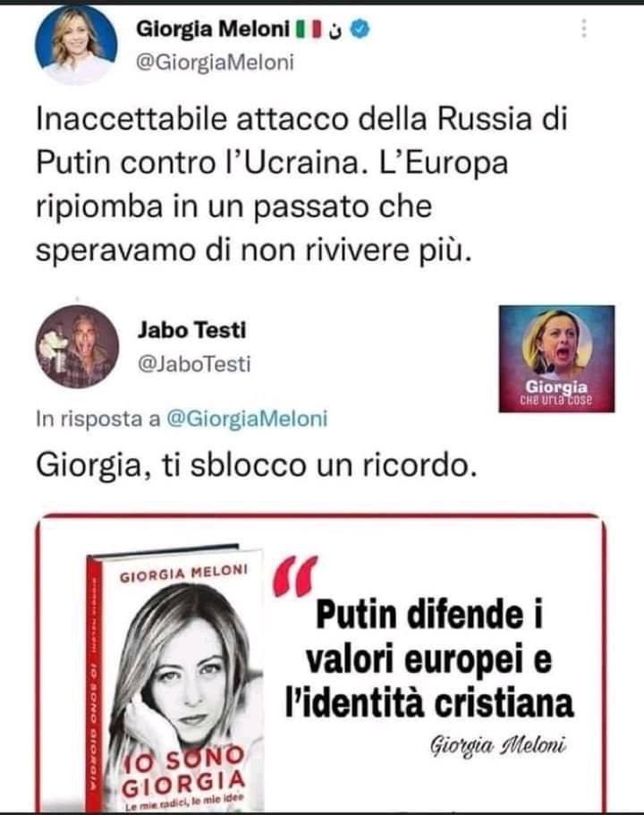The image size is (644, 815).
Task: Click the 'Putin difende i valori europei' quote
Action: (x=429, y=659)
